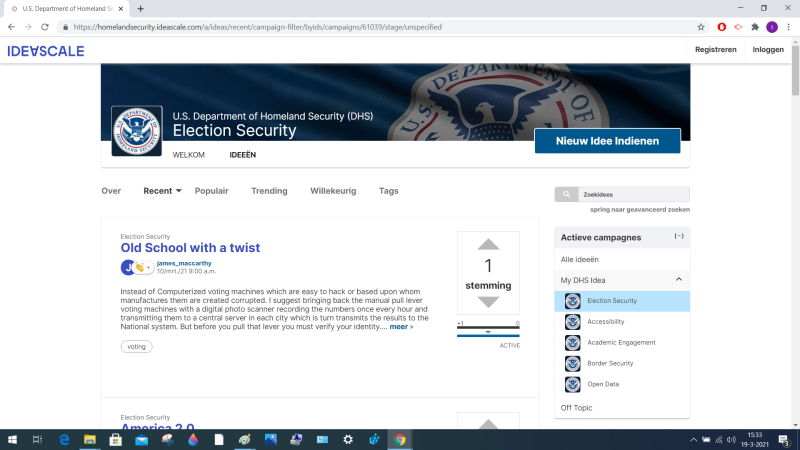Open james_maccarthy's profile link
The image size is (800, 450).
pos(184,263)
